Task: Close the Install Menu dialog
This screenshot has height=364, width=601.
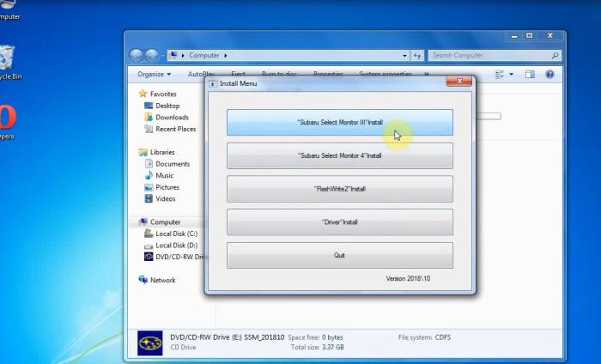Action: tap(458, 81)
